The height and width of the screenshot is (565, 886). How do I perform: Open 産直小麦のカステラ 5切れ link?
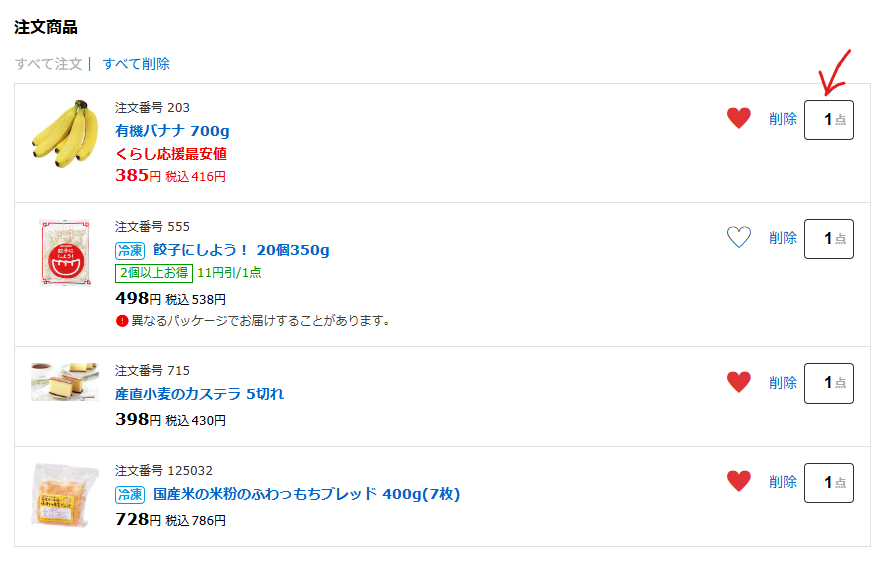pos(199,394)
